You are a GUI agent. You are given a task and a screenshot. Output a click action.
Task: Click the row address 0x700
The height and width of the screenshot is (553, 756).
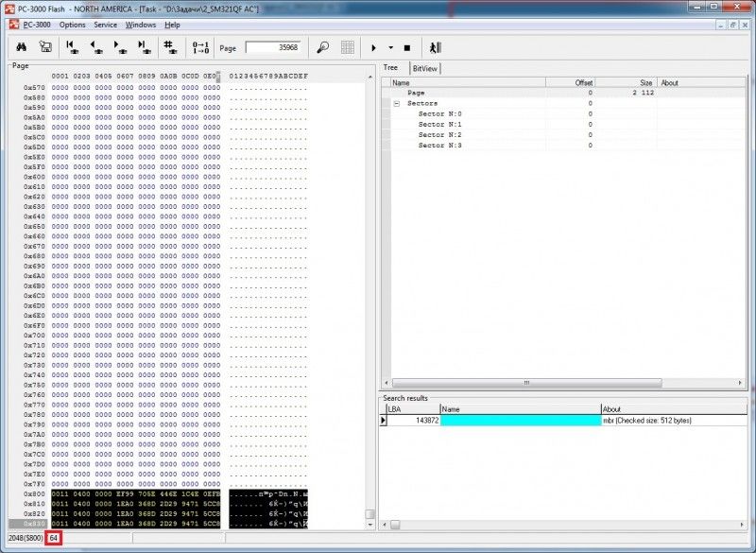pos(34,336)
